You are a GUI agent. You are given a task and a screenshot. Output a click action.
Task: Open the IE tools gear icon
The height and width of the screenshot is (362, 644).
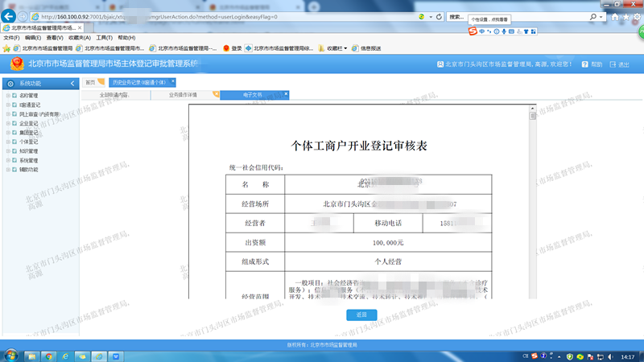[x=636, y=16]
